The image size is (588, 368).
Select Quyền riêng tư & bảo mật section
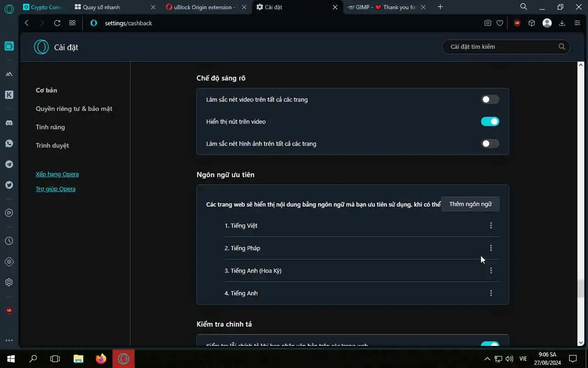coord(74,109)
